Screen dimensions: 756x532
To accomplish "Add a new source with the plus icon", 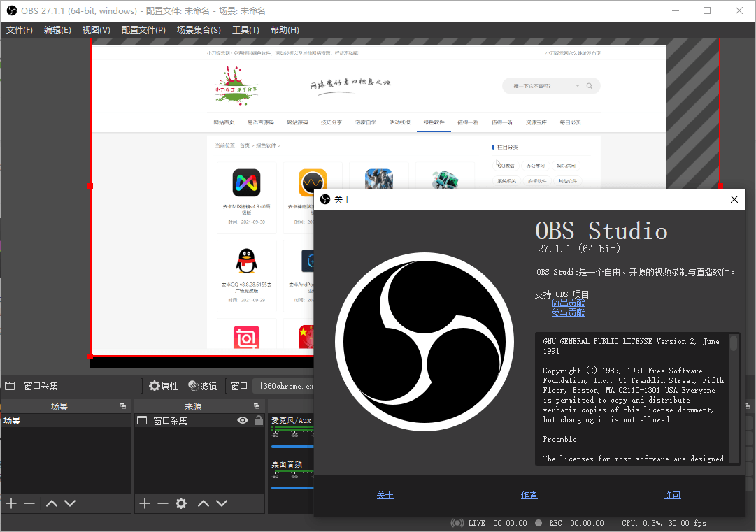I will click(144, 503).
